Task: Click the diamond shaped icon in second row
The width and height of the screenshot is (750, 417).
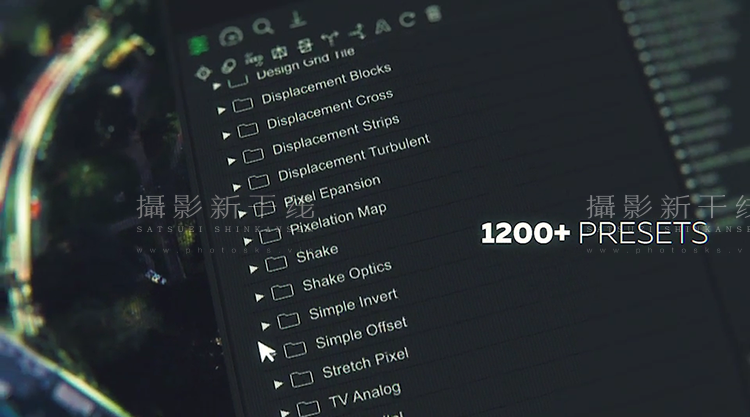Action: click(x=204, y=73)
